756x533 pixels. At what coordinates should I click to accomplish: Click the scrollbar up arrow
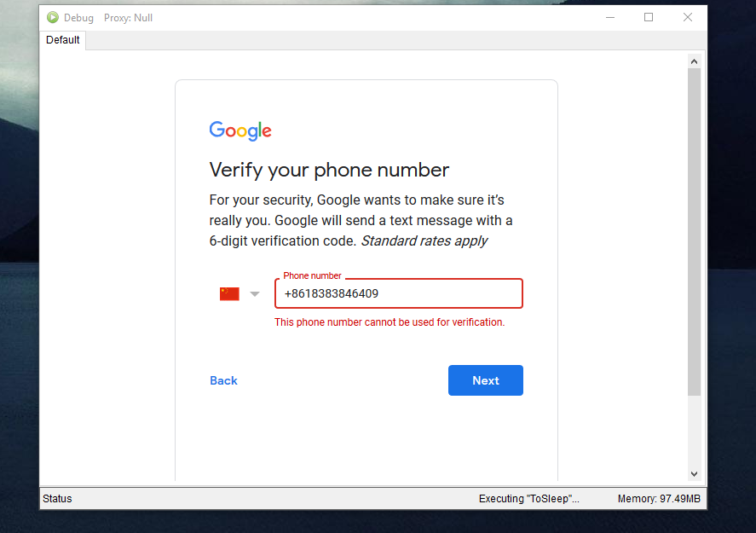pos(694,61)
